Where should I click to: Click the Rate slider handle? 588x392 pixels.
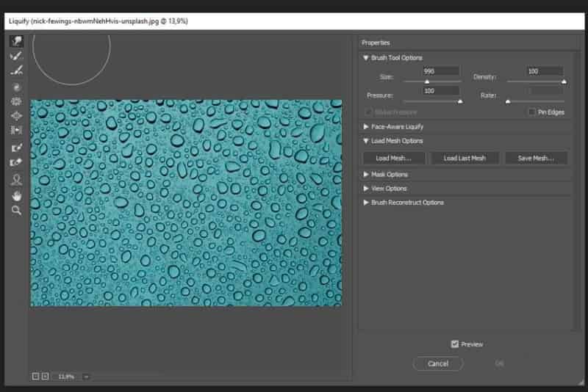pyautogui.click(x=508, y=101)
